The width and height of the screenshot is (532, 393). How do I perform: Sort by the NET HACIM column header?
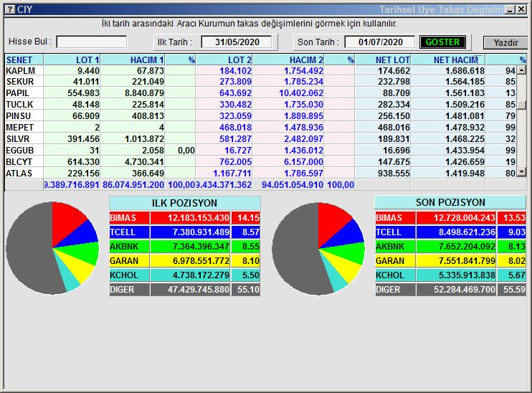point(448,60)
